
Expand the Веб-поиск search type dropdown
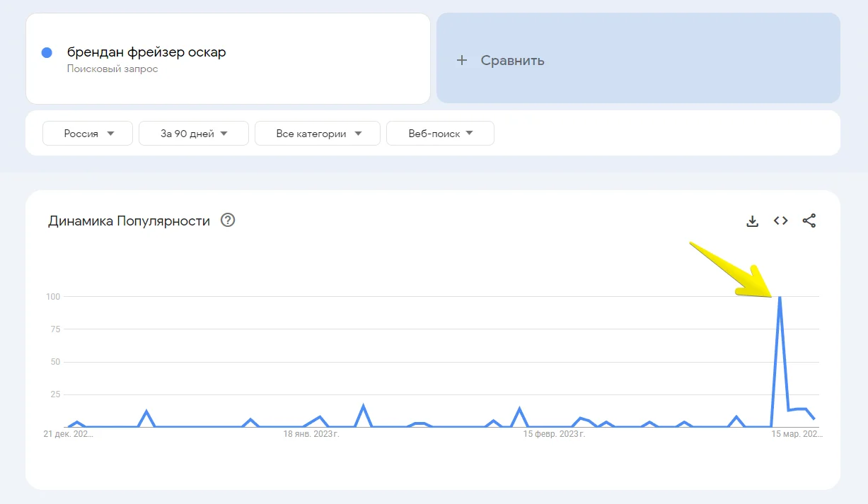coord(440,133)
